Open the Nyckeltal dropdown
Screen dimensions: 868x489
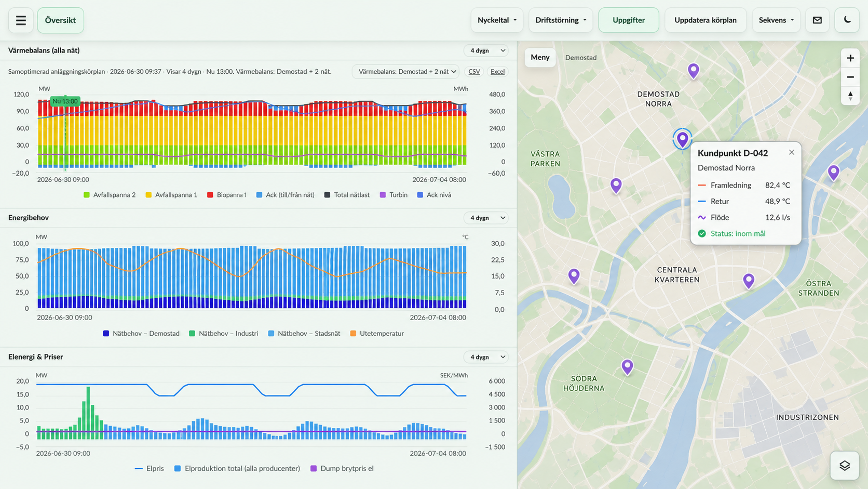coord(497,20)
